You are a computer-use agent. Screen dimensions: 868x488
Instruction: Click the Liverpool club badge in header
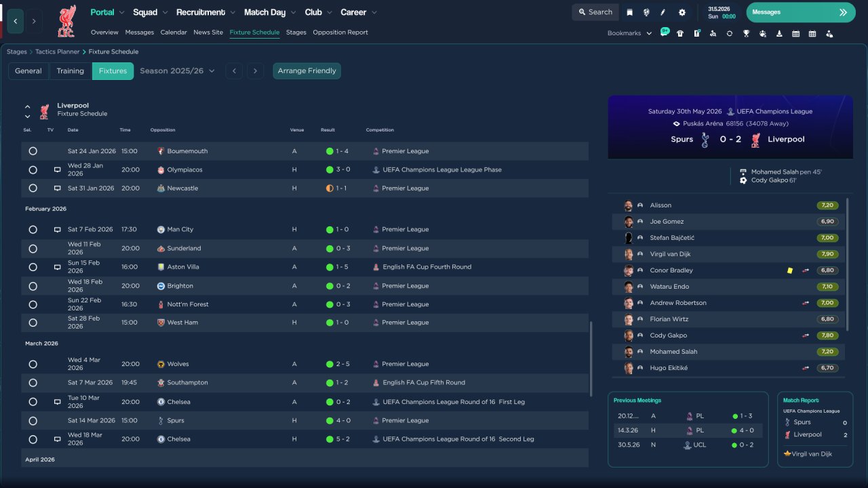(66, 21)
